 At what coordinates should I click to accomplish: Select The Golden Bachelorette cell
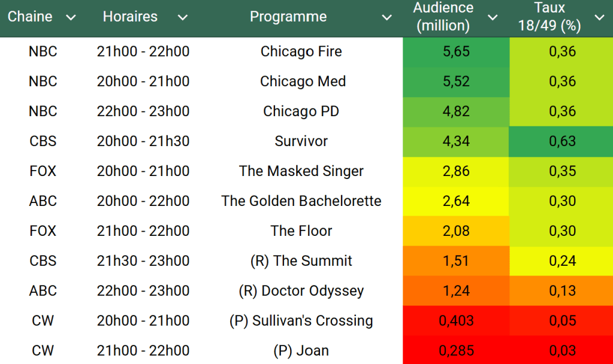[x=301, y=201]
